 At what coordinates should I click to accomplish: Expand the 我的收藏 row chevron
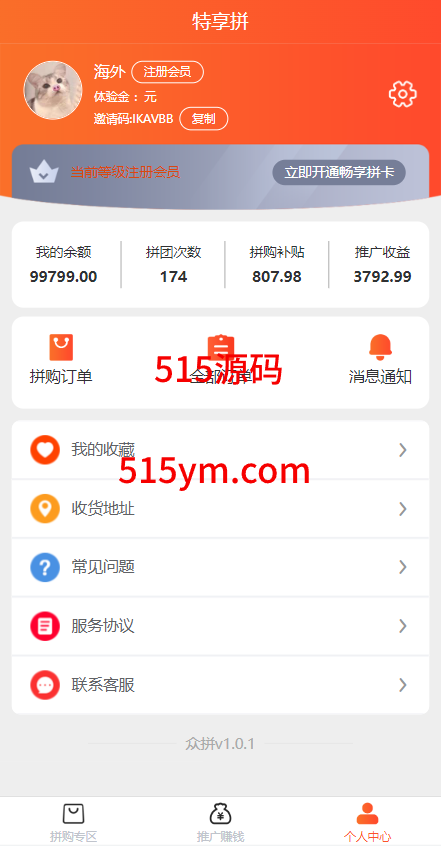[x=403, y=450]
